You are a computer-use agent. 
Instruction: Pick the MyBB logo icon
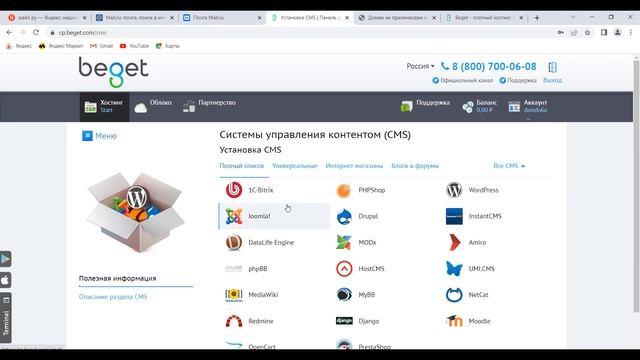coord(344,295)
